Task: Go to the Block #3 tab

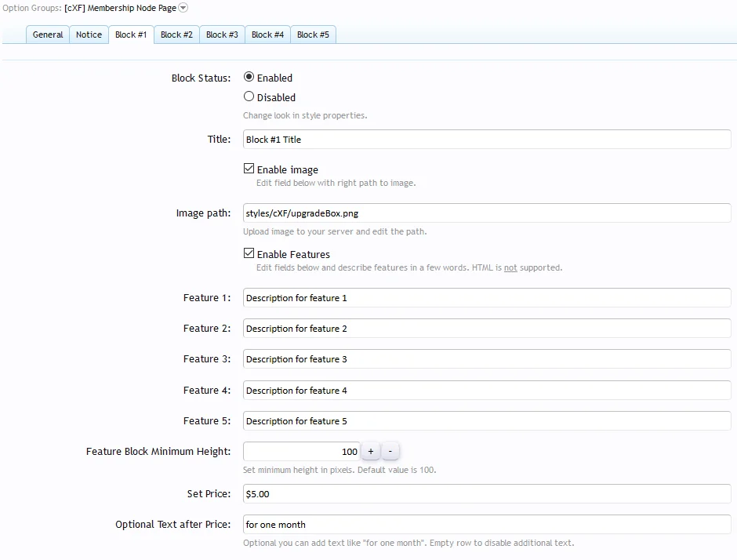Action: tap(222, 35)
